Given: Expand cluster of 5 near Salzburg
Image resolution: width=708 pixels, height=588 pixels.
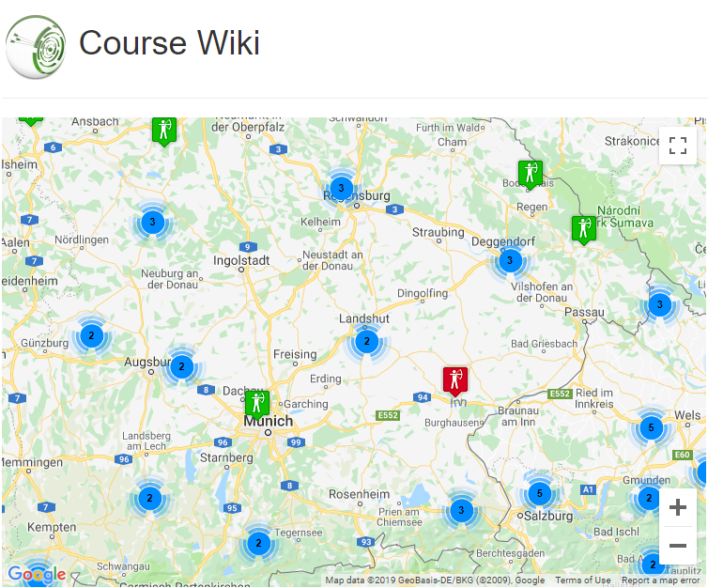Looking at the screenshot, I should [x=539, y=493].
